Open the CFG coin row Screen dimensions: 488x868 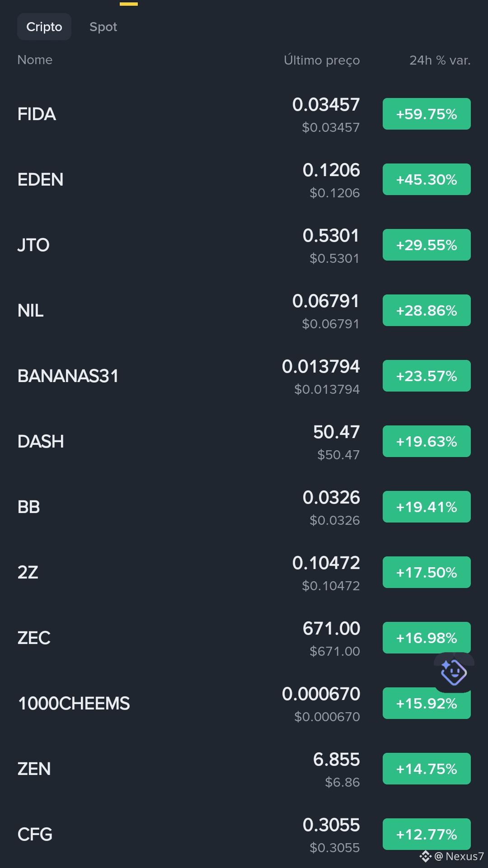(x=244, y=834)
